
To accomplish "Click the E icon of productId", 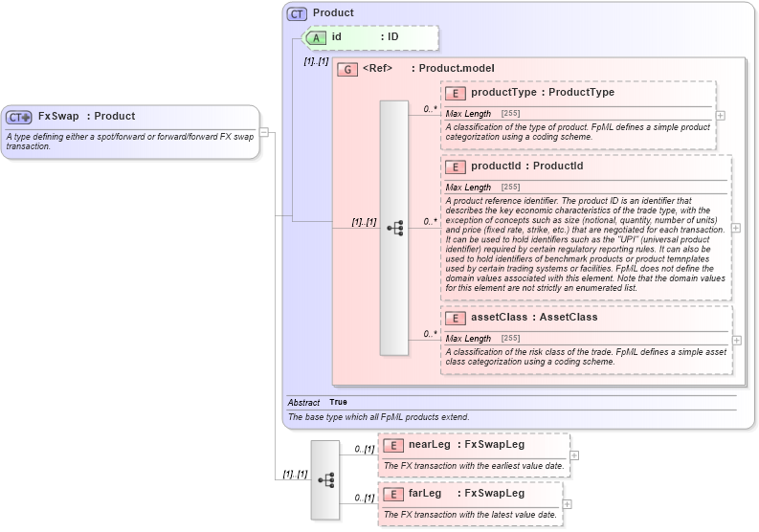I will (456, 167).
